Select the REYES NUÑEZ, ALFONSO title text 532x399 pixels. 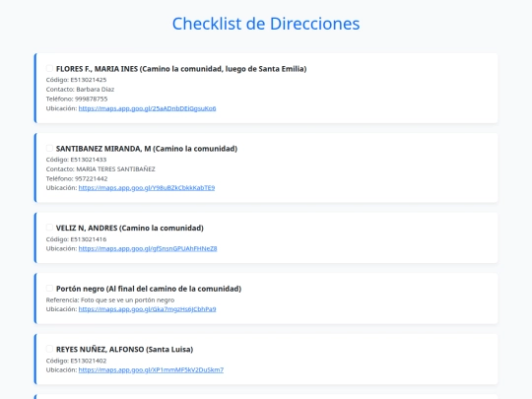[124, 350]
